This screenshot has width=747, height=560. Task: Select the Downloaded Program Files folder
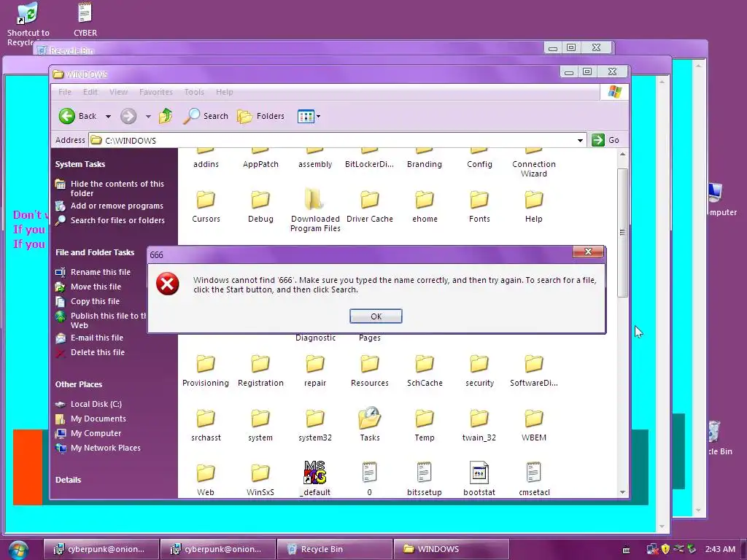pos(315,200)
